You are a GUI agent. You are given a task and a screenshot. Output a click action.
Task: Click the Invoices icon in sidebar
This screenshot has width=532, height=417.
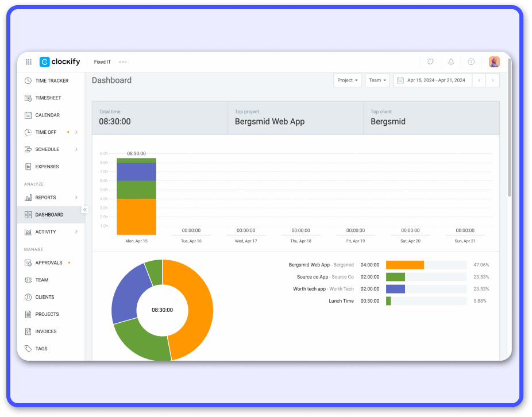point(28,331)
